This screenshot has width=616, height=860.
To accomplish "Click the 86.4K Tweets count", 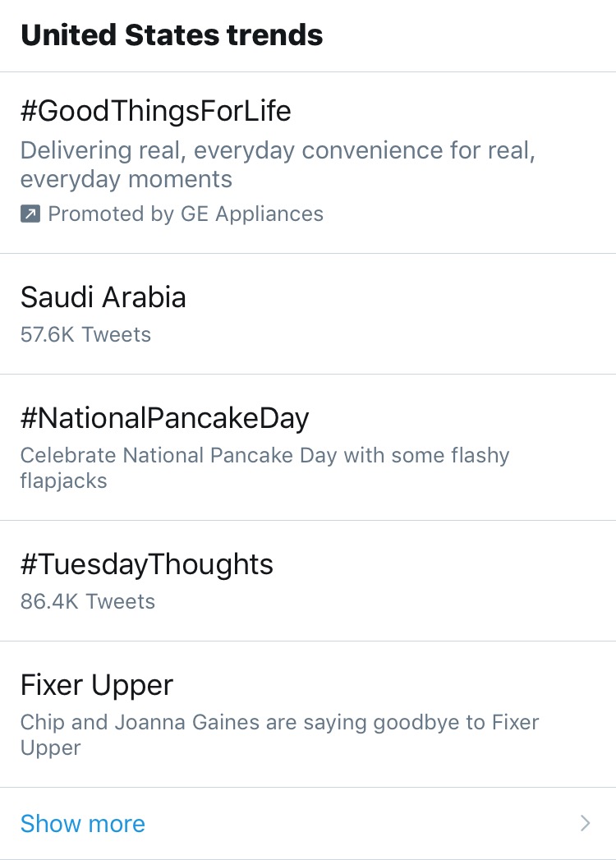I will click(x=88, y=601).
